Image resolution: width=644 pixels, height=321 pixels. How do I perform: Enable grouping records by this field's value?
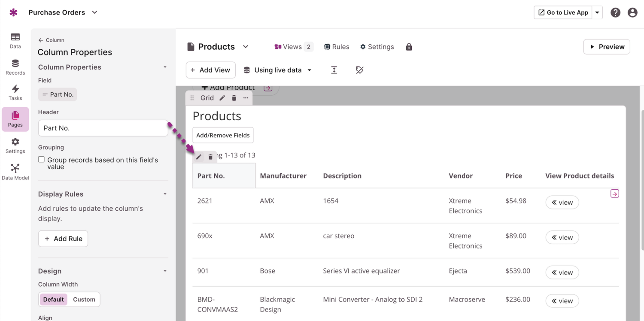42,160
